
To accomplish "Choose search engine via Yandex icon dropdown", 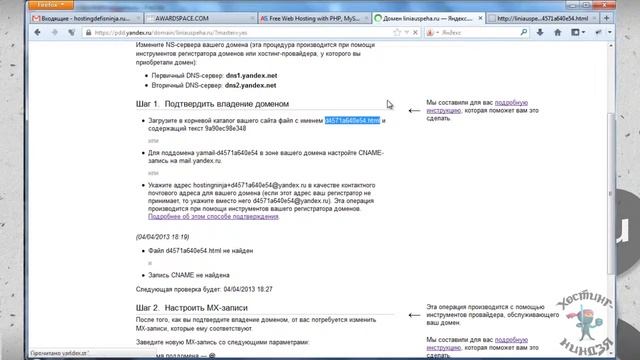I will [432, 32].
